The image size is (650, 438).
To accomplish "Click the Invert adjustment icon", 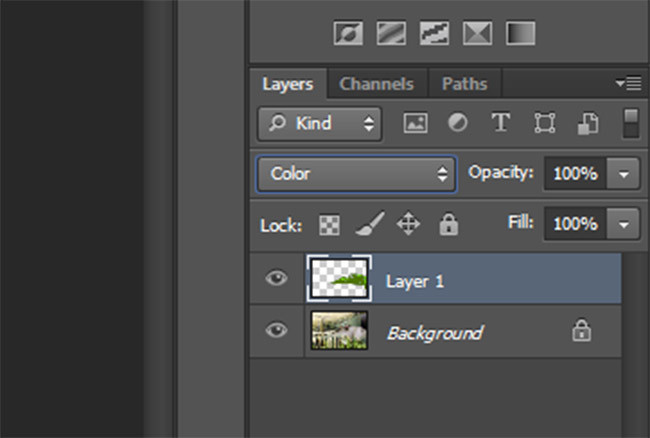I will point(347,34).
